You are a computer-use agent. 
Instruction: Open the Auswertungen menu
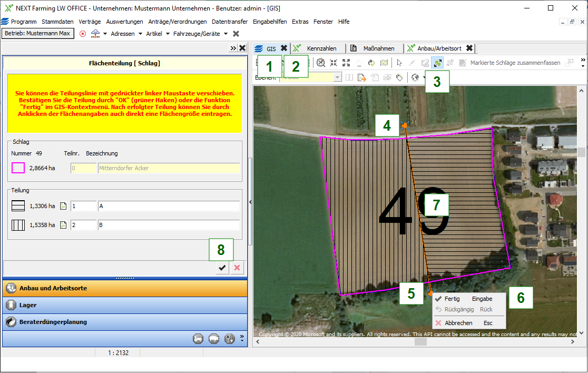(x=124, y=22)
